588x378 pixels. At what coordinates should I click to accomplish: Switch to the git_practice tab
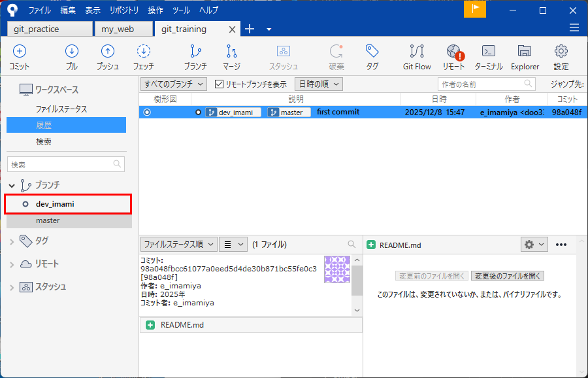click(x=50, y=29)
